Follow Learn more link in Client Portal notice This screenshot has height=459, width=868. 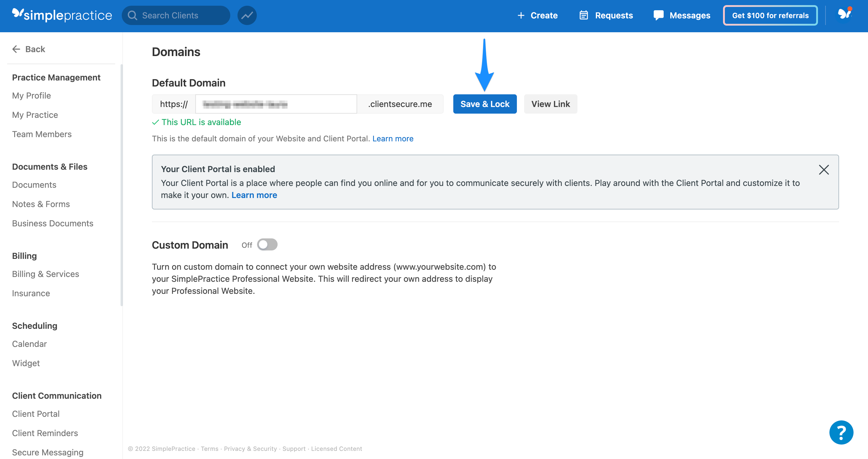pyautogui.click(x=254, y=195)
